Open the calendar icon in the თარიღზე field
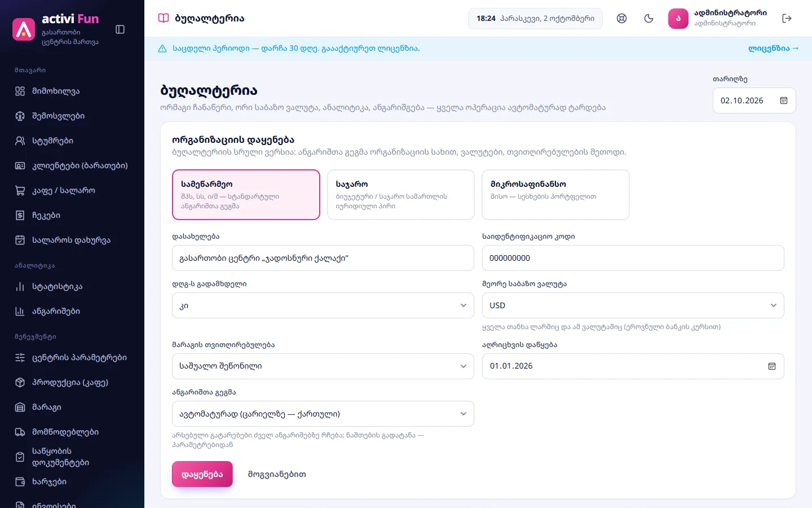Image resolution: width=812 pixels, height=508 pixels. point(783,100)
